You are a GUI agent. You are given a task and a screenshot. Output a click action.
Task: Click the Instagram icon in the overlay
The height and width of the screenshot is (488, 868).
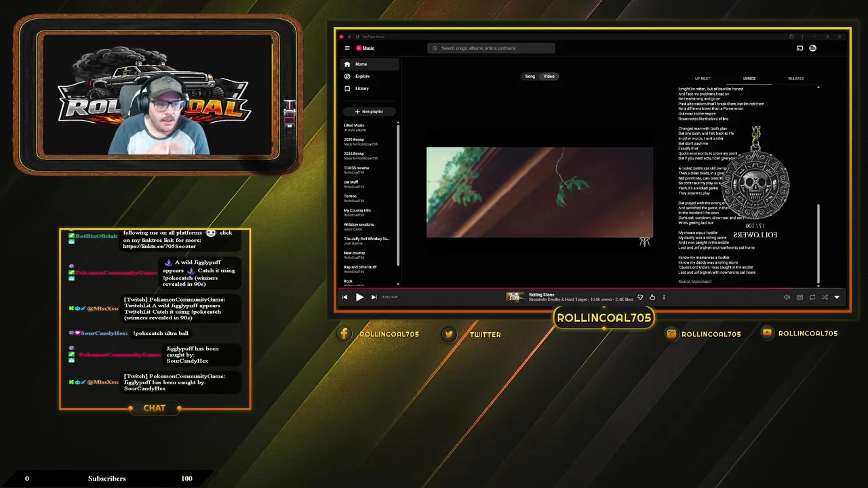[x=671, y=333]
